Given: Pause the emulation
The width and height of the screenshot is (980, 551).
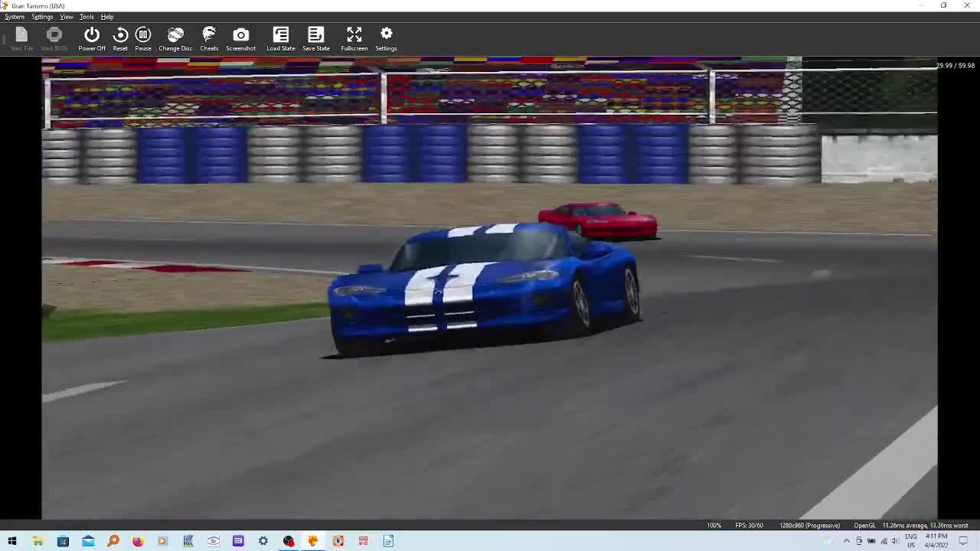Looking at the screenshot, I should (x=143, y=39).
